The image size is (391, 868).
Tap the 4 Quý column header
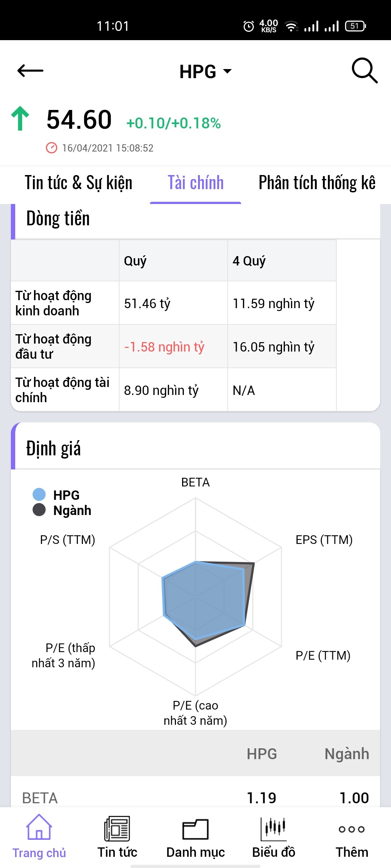click(249, 261)
